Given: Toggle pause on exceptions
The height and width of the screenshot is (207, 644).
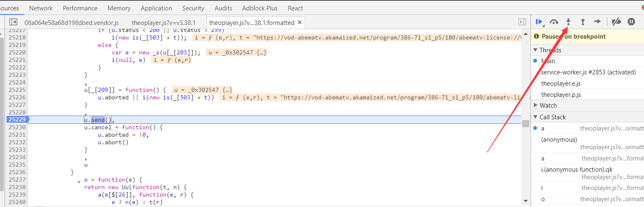Looking at the screenshot, I should tap(631, 22).
